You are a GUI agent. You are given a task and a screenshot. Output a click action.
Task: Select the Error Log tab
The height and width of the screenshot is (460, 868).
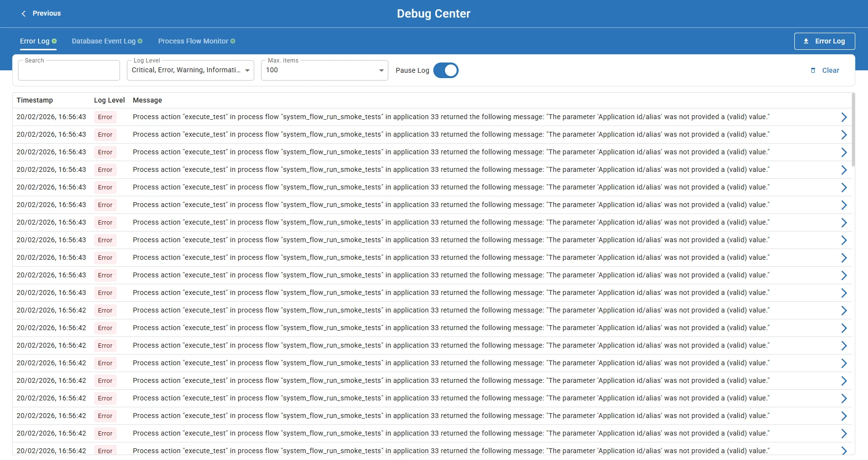pos(38,41)
